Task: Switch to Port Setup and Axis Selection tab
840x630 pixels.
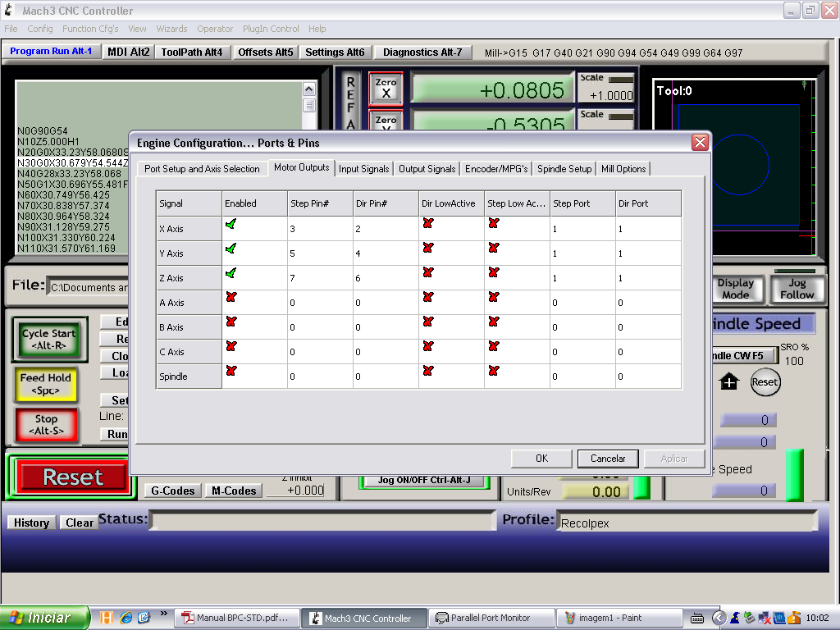Action: coord(202,169)
